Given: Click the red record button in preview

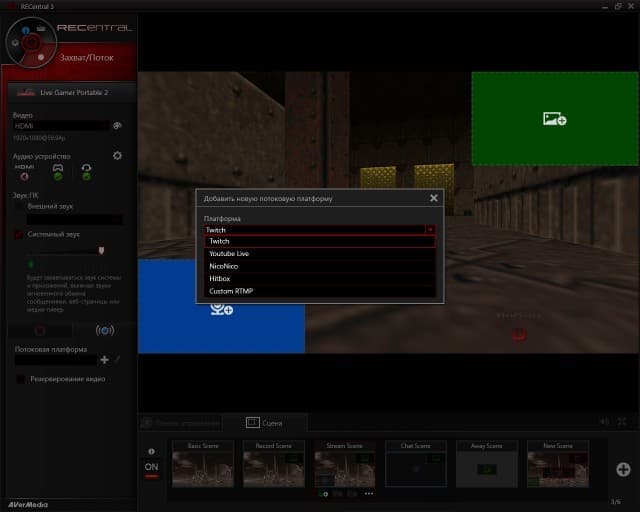Looking at the screenshot, I should pyautogui.click(x=519, y=335).
